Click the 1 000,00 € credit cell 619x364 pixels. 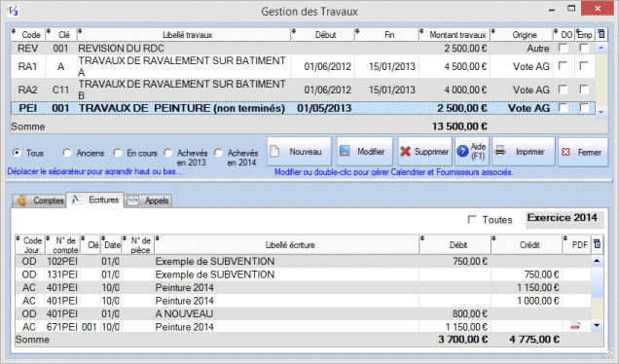point(527,301)
